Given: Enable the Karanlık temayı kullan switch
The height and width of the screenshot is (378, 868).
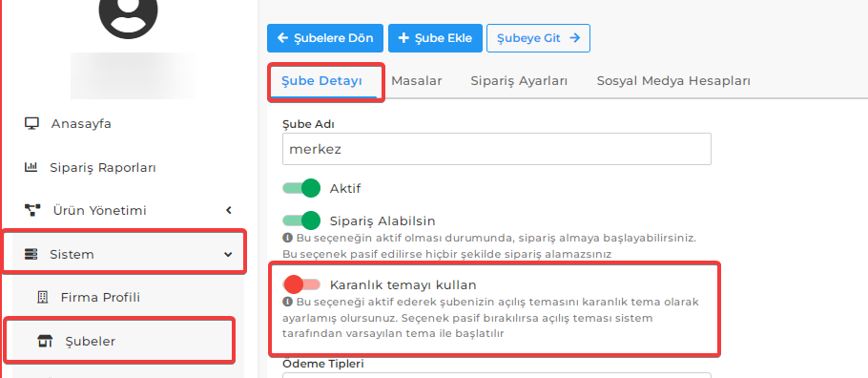Looking at the screenshot, I should click(x=301, y=284).
